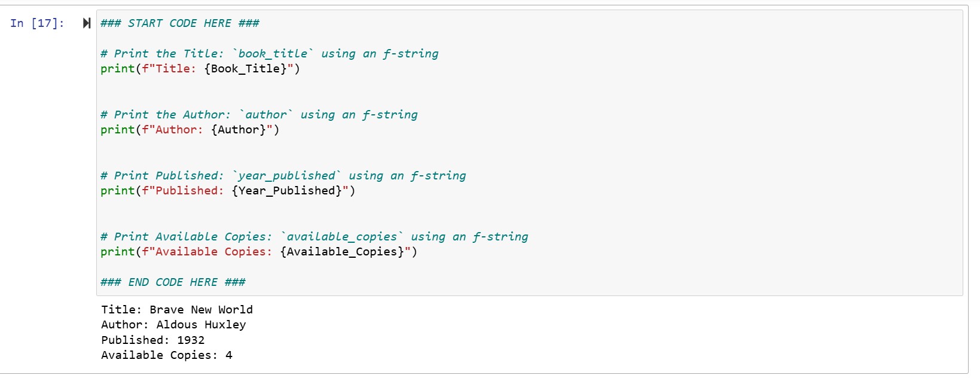Click the 'Print the Author' comment line

[x=259, y=115]
